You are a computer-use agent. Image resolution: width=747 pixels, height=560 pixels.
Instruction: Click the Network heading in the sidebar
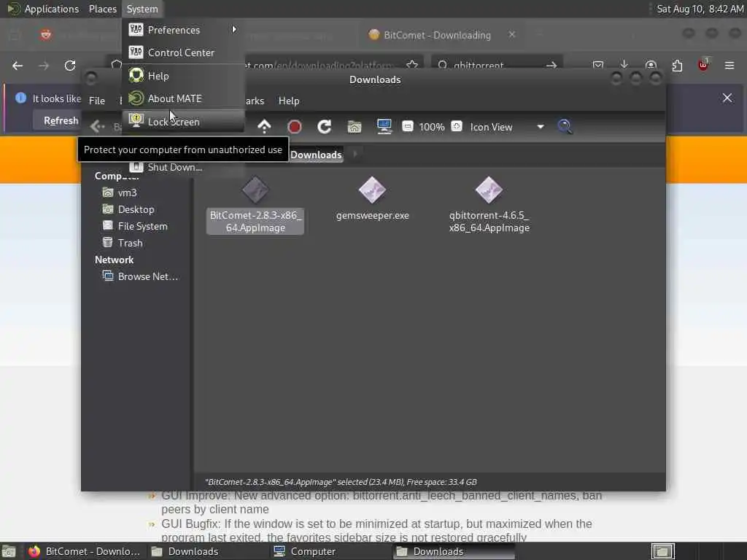tap(115, 260)
